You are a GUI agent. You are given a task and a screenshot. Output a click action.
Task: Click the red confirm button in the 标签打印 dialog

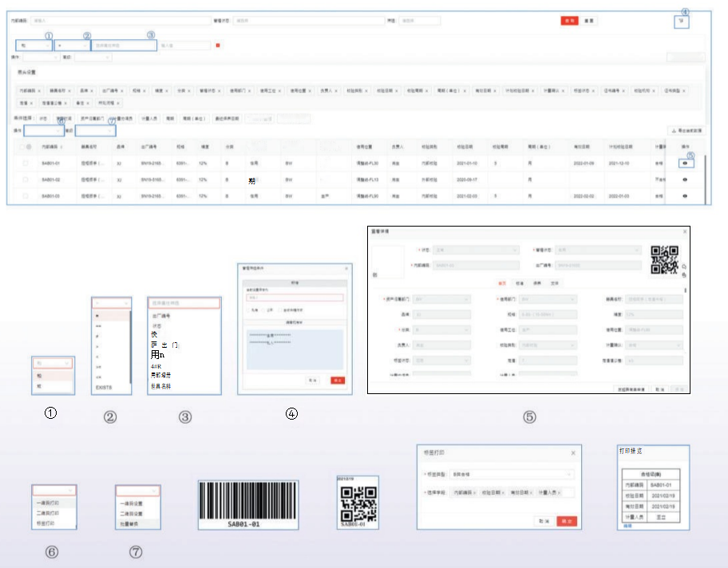point(567,521)
